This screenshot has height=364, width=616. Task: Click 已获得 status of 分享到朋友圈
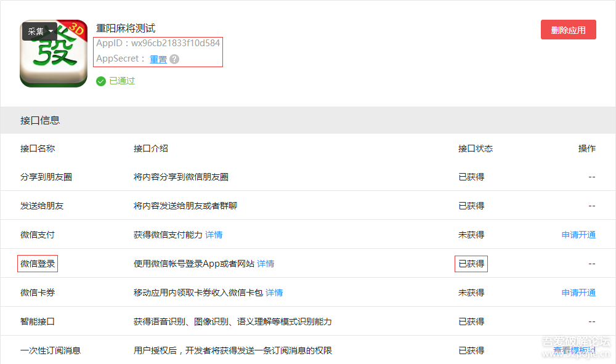471,177
